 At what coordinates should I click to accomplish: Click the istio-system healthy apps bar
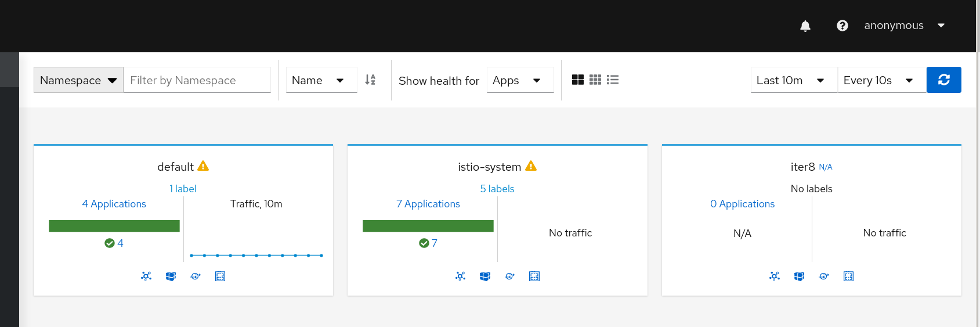pos(428,226)
